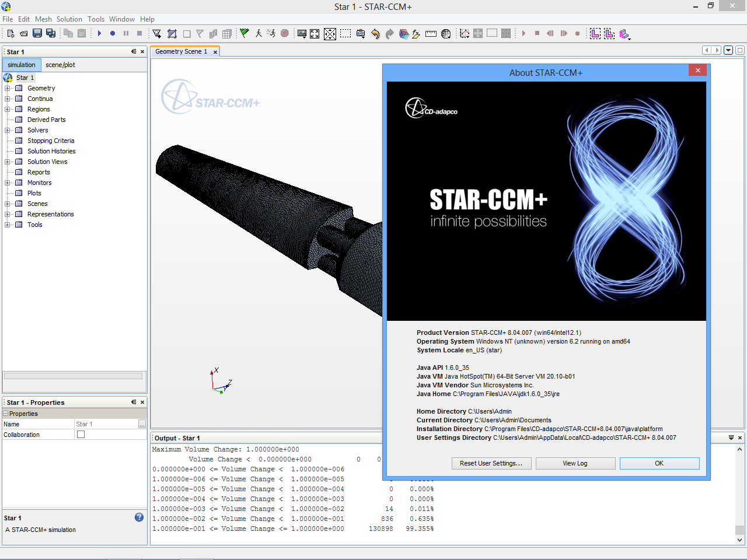Click the green checkered flag Initialize Solution icon

245,33
